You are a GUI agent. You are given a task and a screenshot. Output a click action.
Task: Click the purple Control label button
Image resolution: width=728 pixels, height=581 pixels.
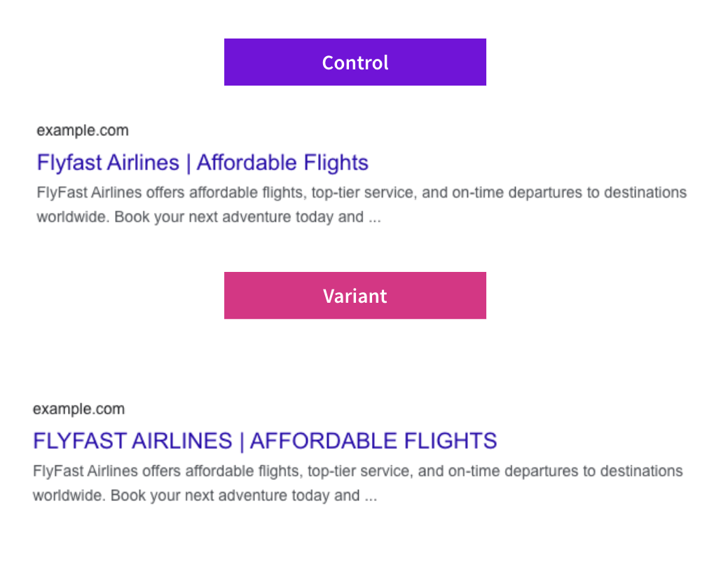[355, 62]
